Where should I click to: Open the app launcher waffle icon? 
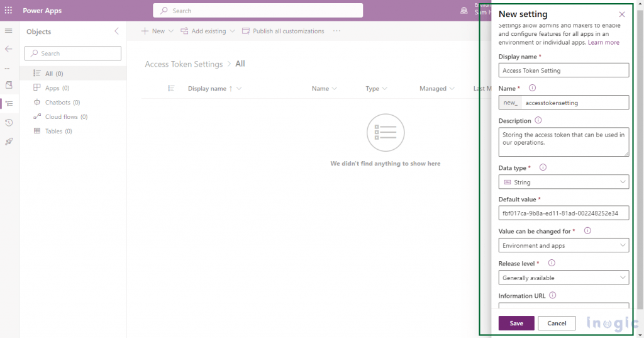tap(8, 10)
